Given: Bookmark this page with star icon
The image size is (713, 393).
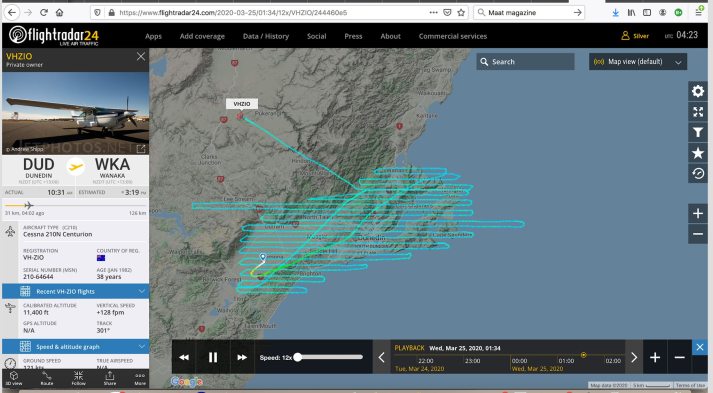Looking at the screenshot, I should 461,13.
